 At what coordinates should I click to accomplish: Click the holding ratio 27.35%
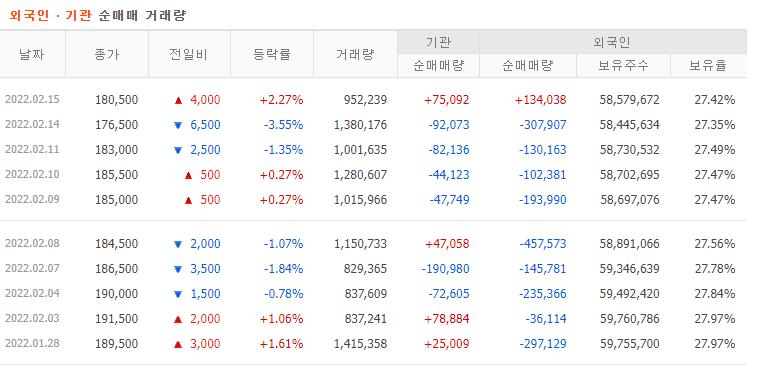click(715, 125)
